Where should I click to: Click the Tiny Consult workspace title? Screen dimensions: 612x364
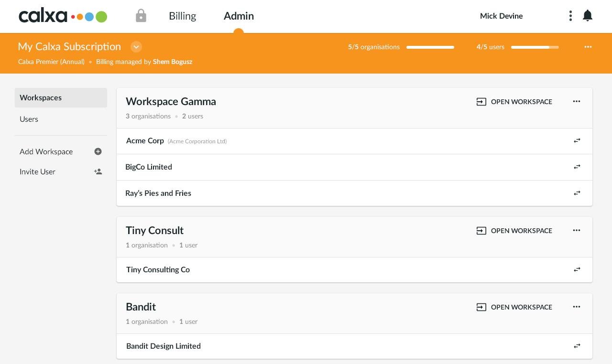point(154,230)
